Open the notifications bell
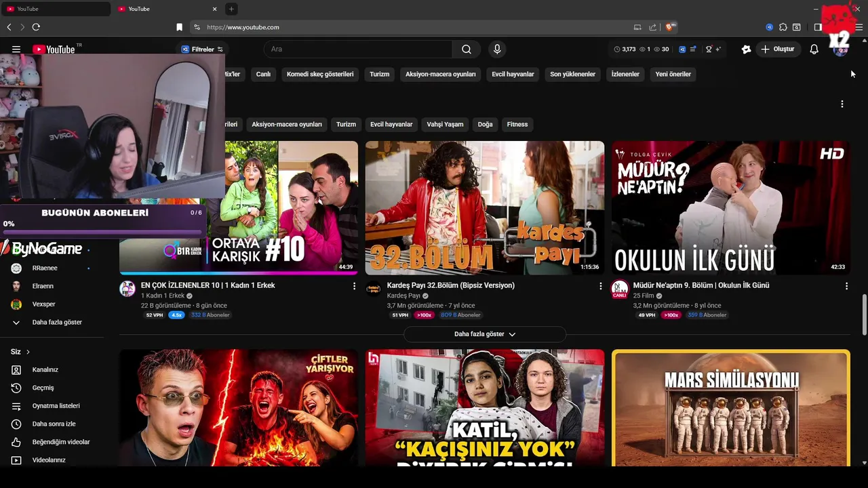 click(814, 49)
